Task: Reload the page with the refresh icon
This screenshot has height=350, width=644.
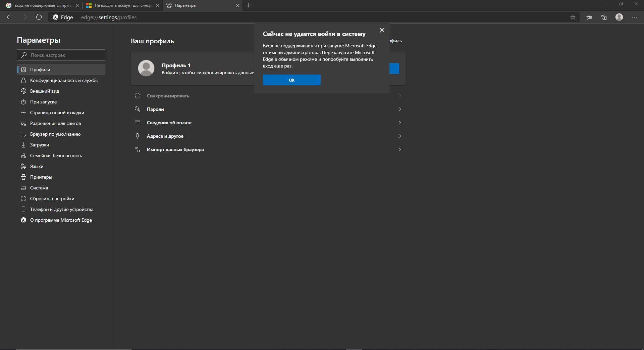Action: (x=39, y=17)
